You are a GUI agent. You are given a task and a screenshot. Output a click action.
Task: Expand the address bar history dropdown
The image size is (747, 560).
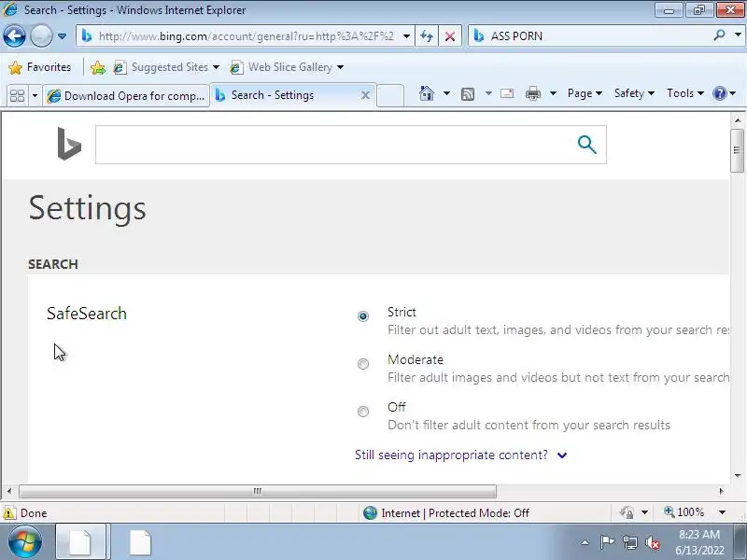coord(406,36)
